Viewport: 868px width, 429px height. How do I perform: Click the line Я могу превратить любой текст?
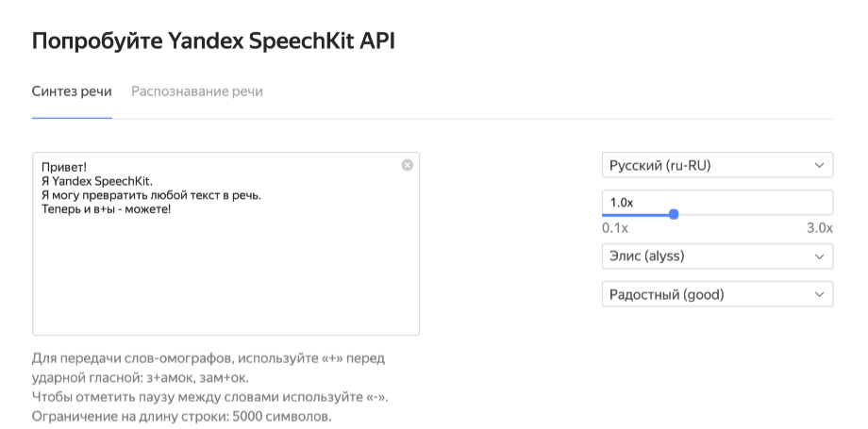point(151,195)
